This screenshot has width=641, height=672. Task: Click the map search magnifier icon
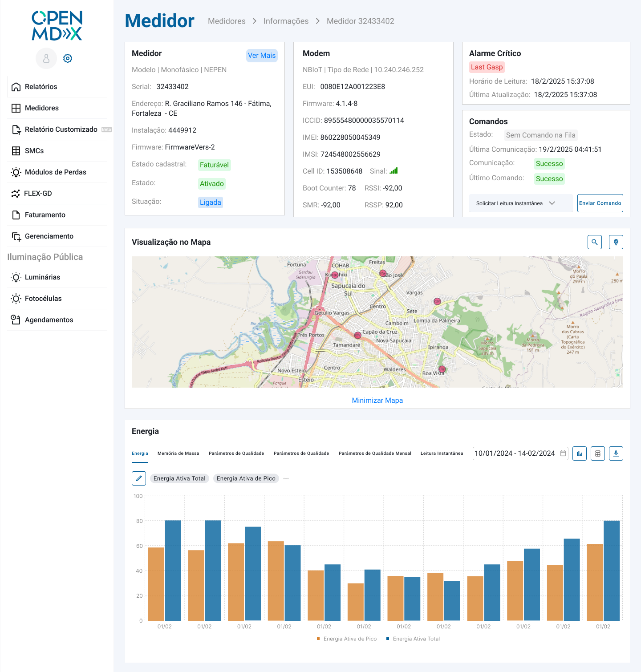tap(595, 242)
